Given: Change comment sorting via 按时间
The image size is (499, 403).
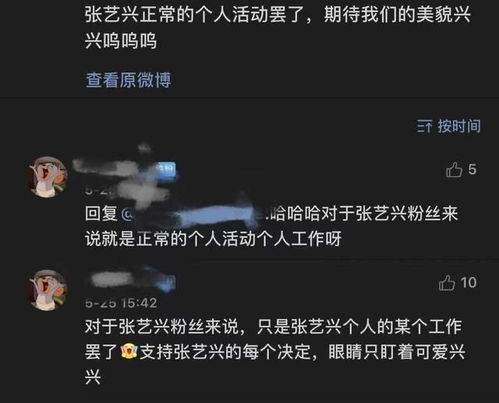Looking at the screenshot, I should click(459, 126).
